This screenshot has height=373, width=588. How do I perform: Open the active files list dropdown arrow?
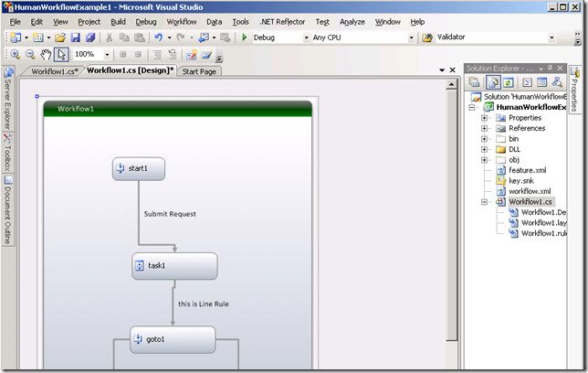pyautogui.click(x=442, y=69)
